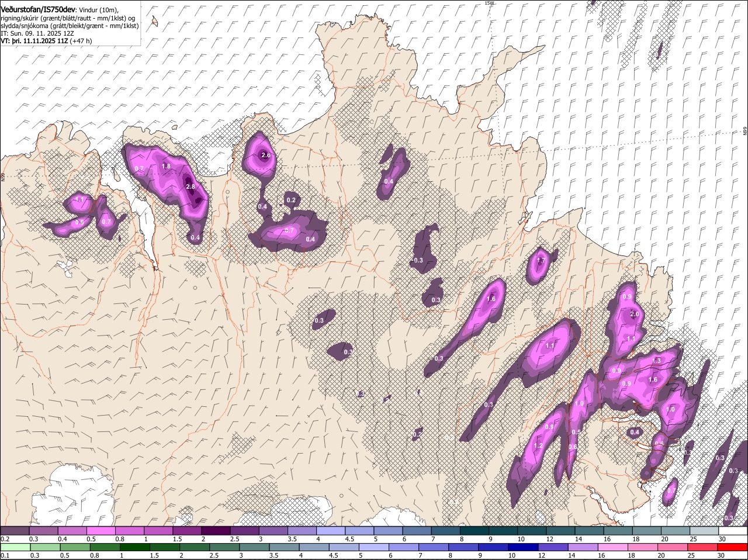The width and height of the screenshot is (748, 560).
Task: Pick the periwinkle 5 swatch in the lower legend row
Action: pyautogui.click(x=375, y=547)
